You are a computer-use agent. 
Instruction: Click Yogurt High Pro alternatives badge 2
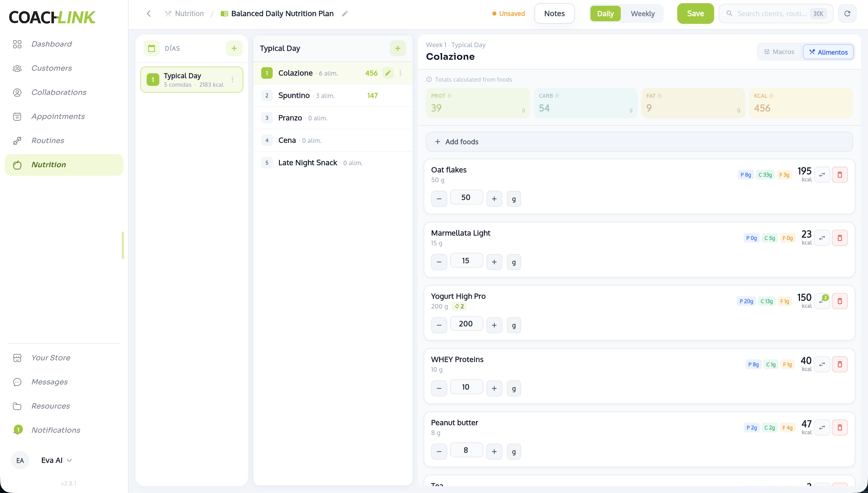pyautogui.click(x=459, y=306)
